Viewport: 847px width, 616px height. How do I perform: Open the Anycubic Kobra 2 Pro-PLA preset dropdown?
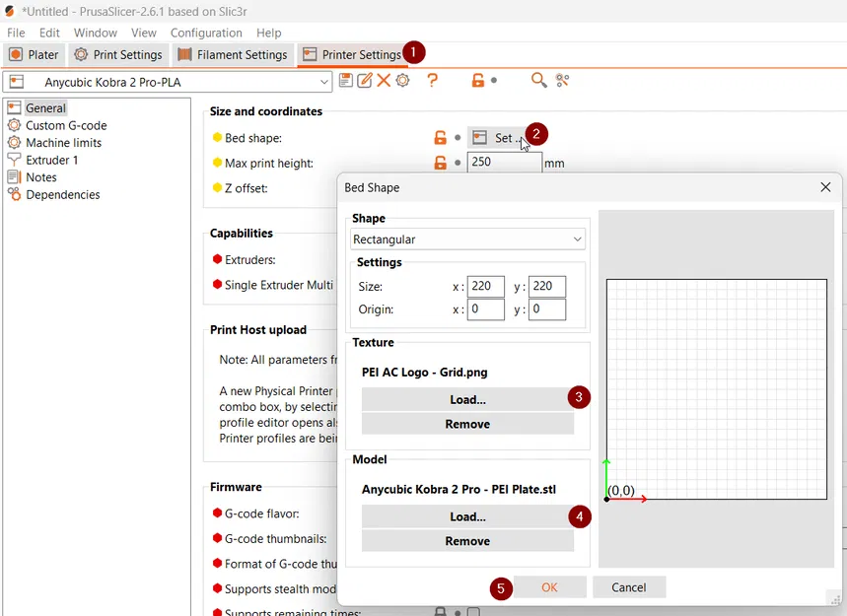[168, 82]
